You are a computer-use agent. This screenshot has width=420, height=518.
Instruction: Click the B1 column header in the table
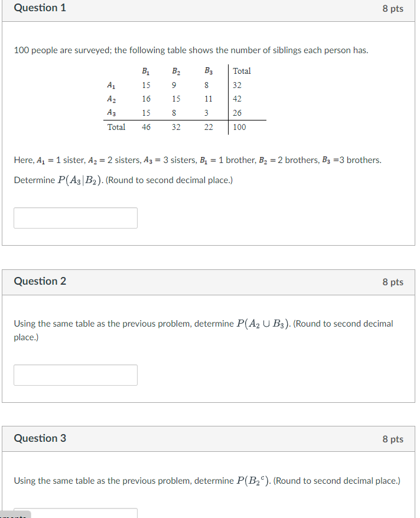pos(145,71)
